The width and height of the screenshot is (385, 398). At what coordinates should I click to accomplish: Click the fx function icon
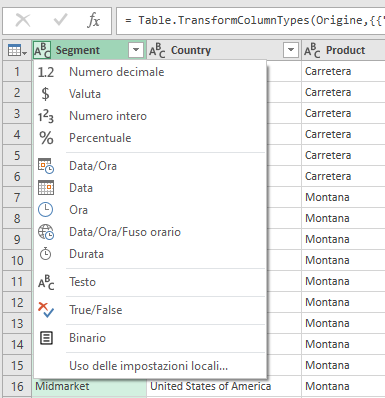94,21
